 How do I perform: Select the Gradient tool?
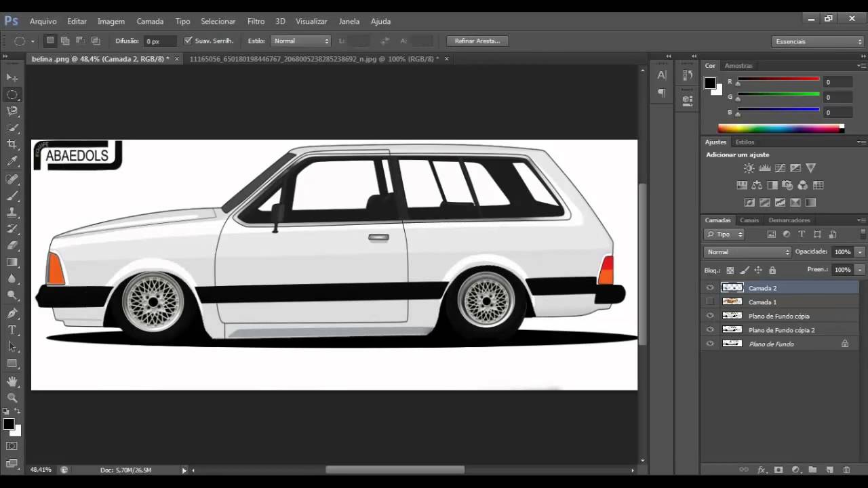click(12, 262)
